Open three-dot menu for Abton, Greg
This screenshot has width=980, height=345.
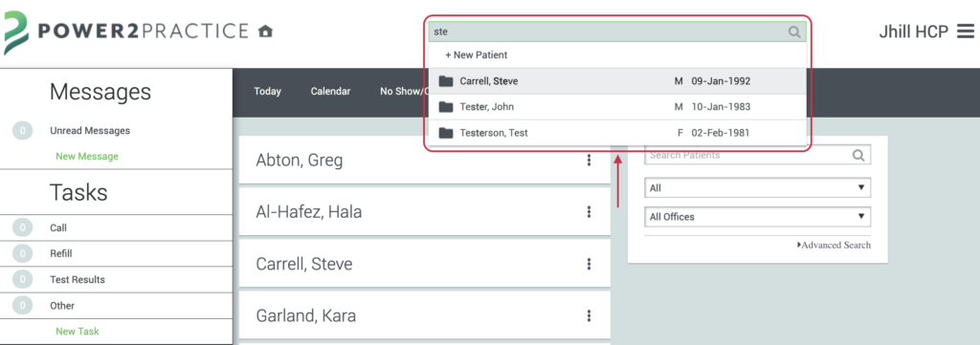click(589, 161)
